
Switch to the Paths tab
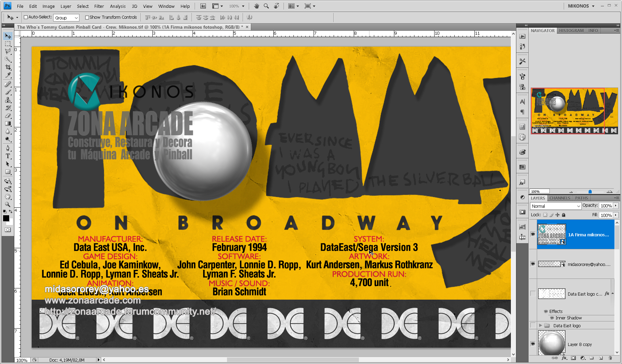coord(581,198)
